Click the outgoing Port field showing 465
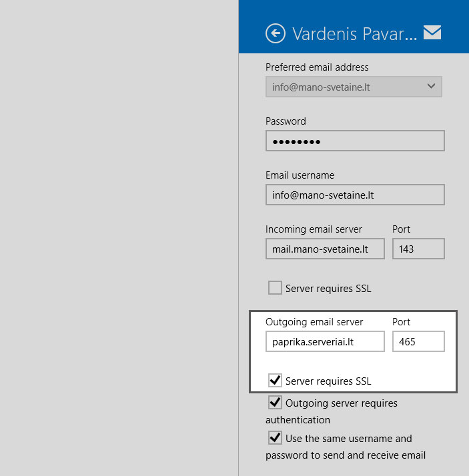Image resolution: width=469 pixels, height=476 pixels. 418,342
